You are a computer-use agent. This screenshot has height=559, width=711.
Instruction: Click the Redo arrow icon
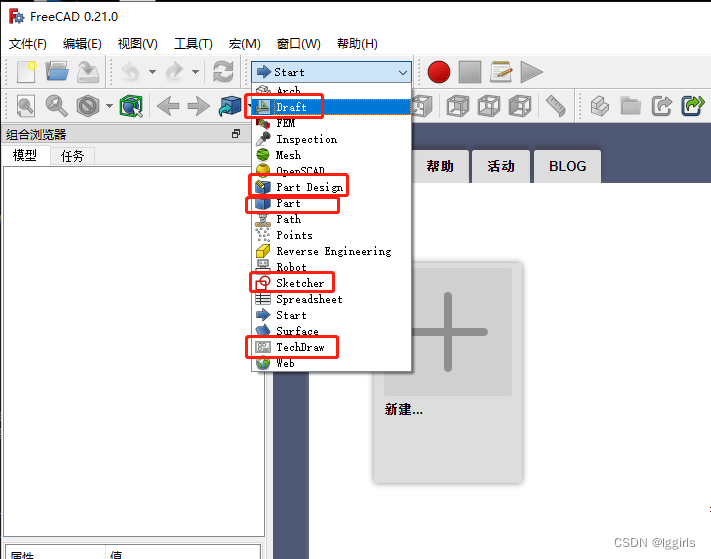tap(175, 72)
